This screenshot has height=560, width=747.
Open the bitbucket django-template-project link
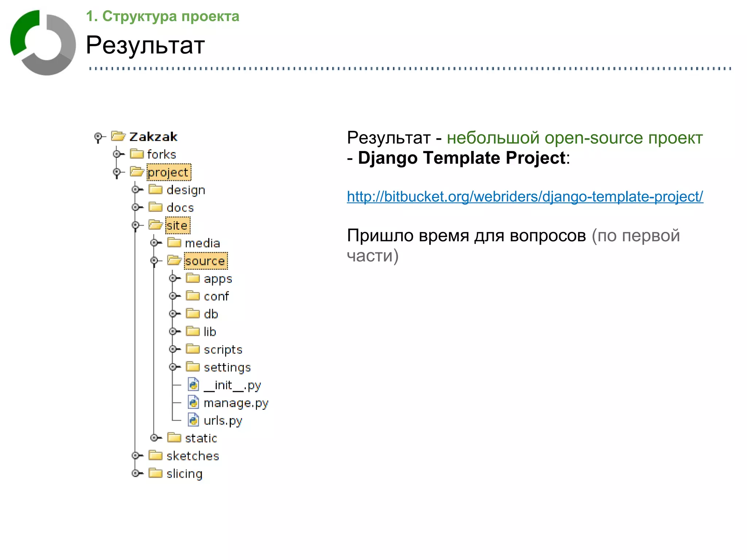click(x=525, y=197)
